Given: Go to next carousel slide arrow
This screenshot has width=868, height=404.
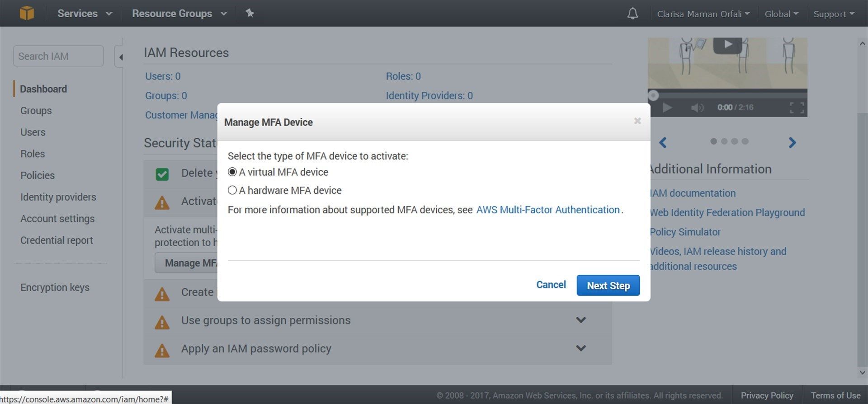Looking at the screenshot, I should 792,143.
